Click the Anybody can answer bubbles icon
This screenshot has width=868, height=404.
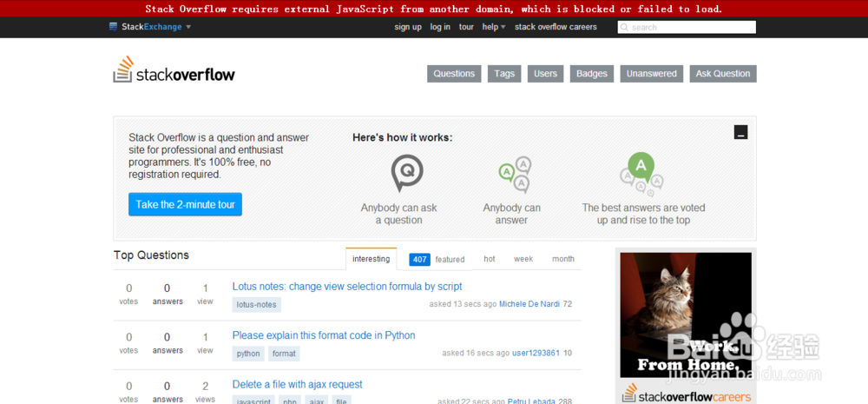point(514,174)
